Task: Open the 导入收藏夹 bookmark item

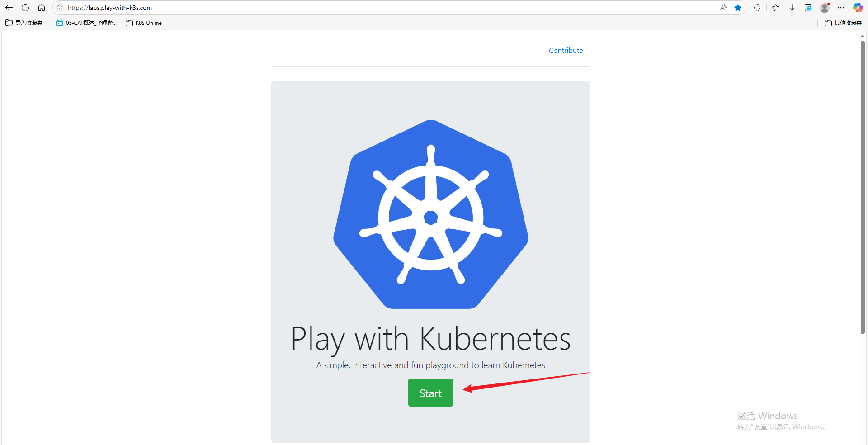Action: [24, 23]
